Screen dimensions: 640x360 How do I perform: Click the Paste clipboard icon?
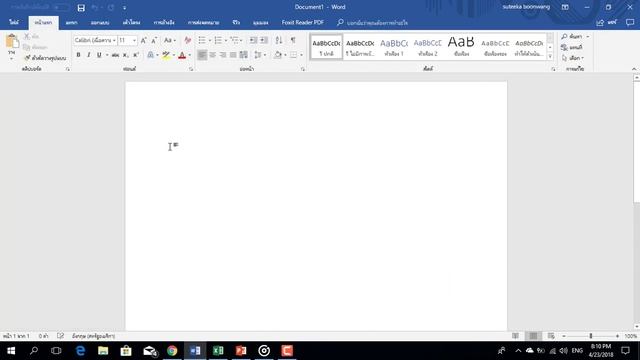click(x=12, y=42)
